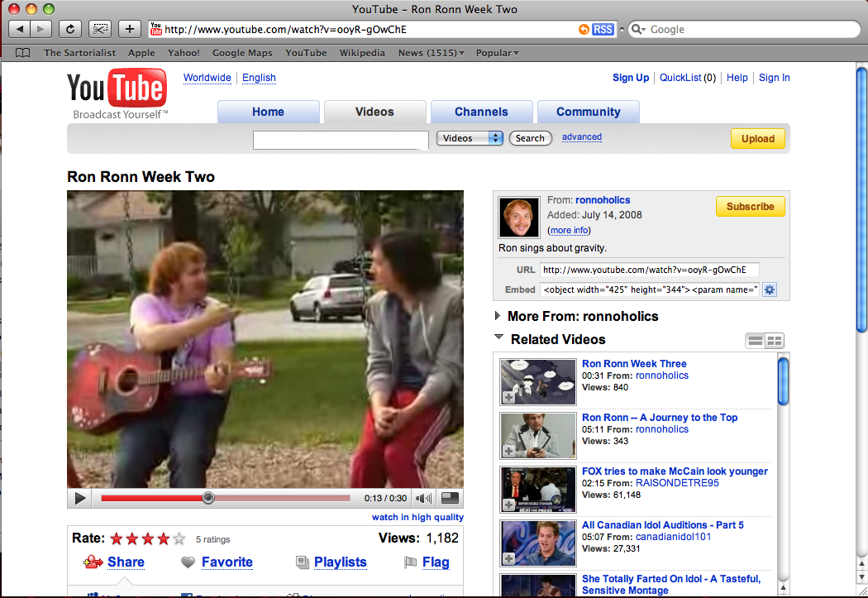The width and height of the screenshot is (868, 598).
Task: Click watch in high quality link
Action: click(418, 517)
